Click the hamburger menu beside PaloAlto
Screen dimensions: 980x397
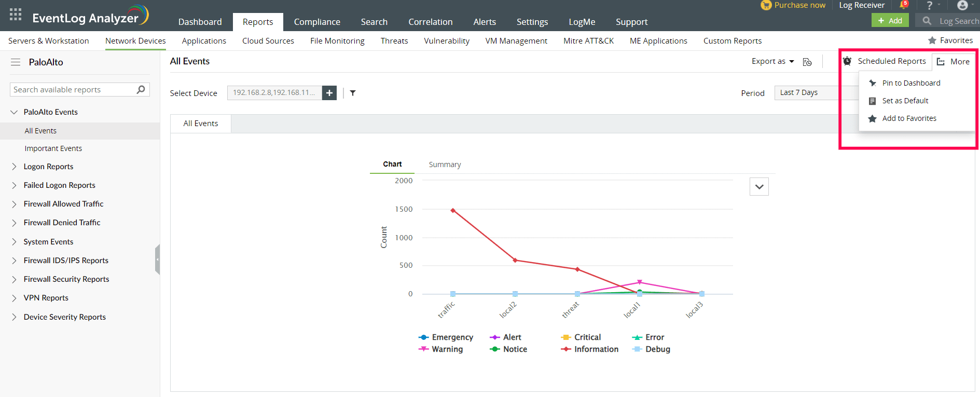pyautogui.click(x=16, y=62)
